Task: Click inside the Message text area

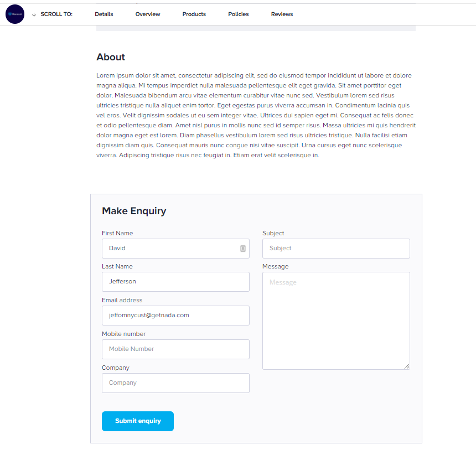Action: click(x=336, y=321)
